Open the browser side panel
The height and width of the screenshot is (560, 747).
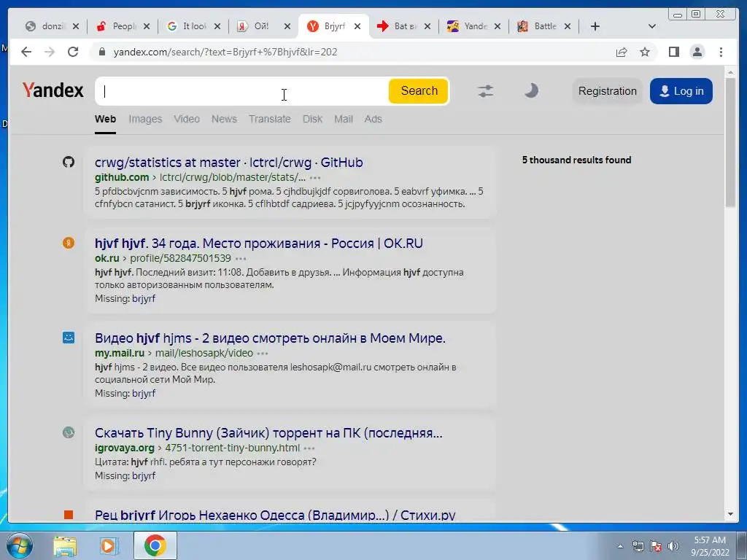673,52
